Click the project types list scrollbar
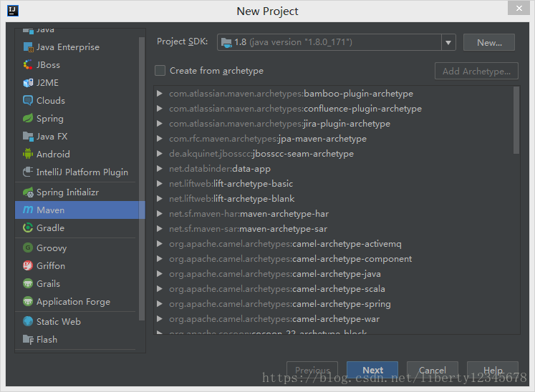 (142, 179)
